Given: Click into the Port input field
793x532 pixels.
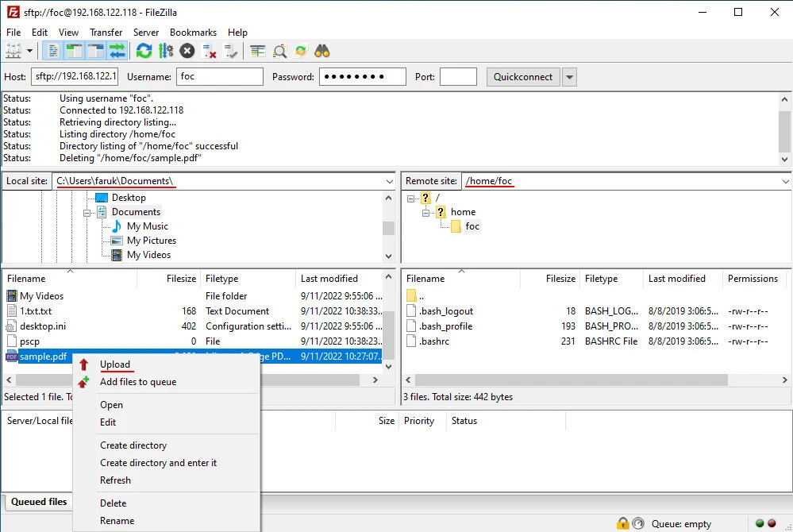Looking at the screenshot, I should coord(458,77).
